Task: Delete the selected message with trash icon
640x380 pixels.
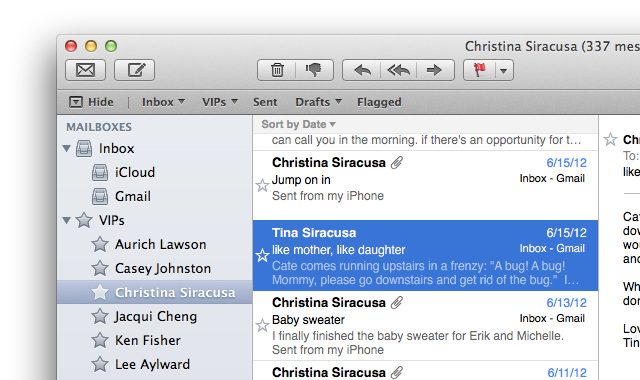Action: pyautogui.click(x=277, y=70)
